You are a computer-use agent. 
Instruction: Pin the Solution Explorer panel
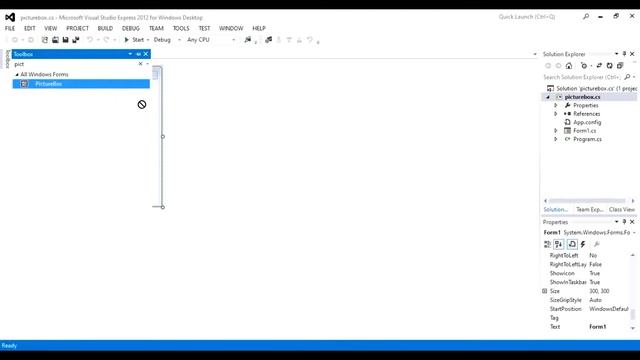[624, 54]
